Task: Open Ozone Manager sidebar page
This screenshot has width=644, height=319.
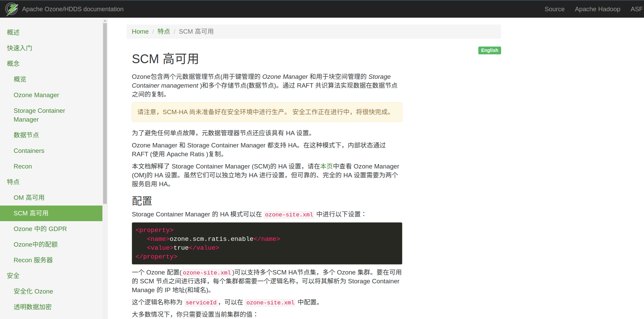Action: click(36, 95)
